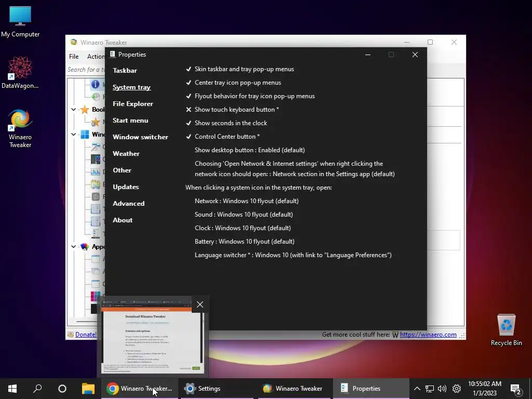Open Taskbar section in Properties
Screen dimensions: 532x399
pyautogui.click(x=125, y=71)
